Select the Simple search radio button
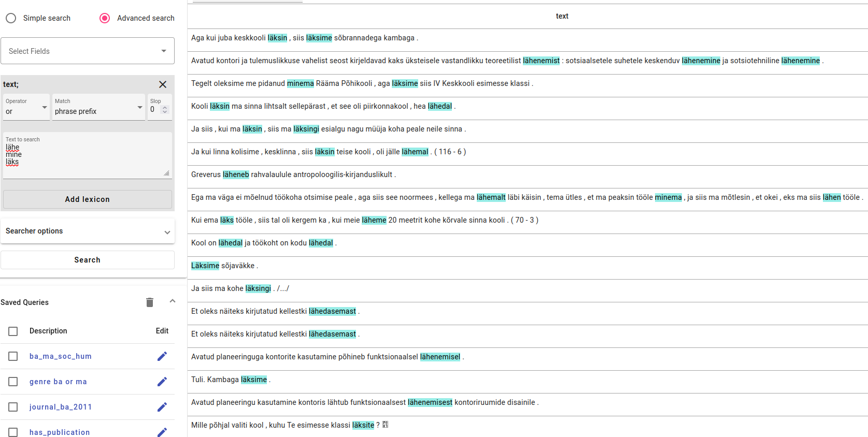Viewport: 868px width, 437px height. tap(11, 18)
